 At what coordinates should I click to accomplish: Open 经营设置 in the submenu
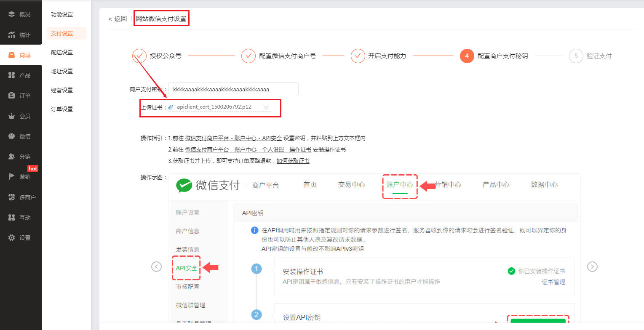tap(62, 90)
